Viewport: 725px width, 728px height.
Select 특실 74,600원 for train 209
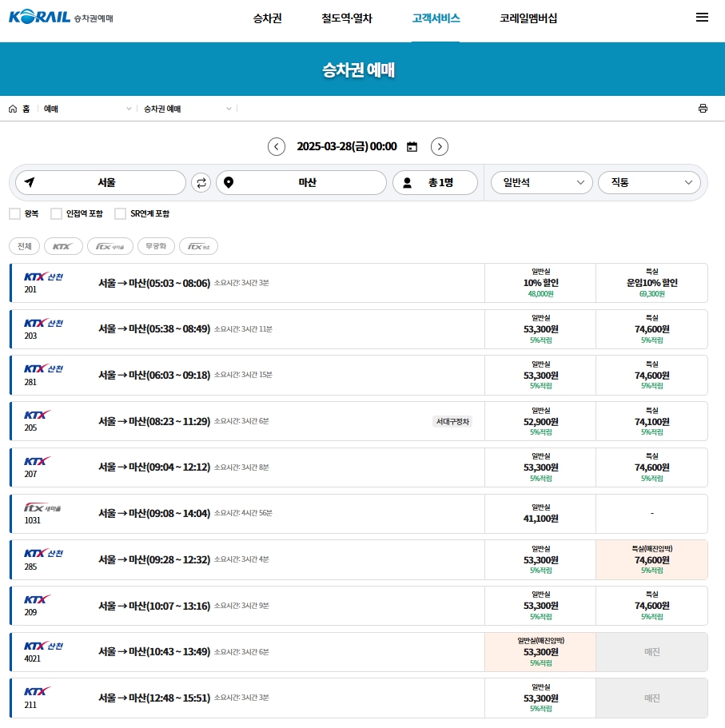click(x=651, y=606)
